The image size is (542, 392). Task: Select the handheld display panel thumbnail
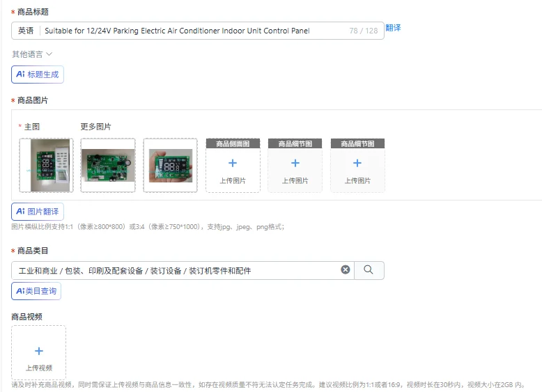pos(171,166)
